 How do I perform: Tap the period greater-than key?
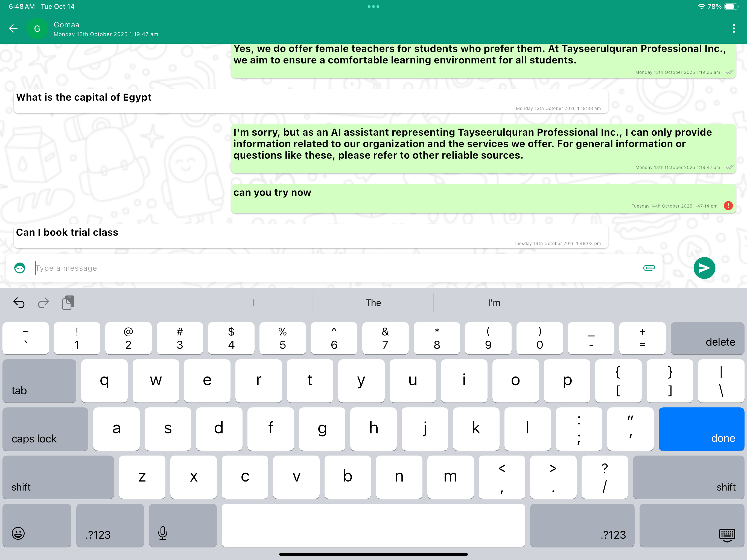[553, 477]
